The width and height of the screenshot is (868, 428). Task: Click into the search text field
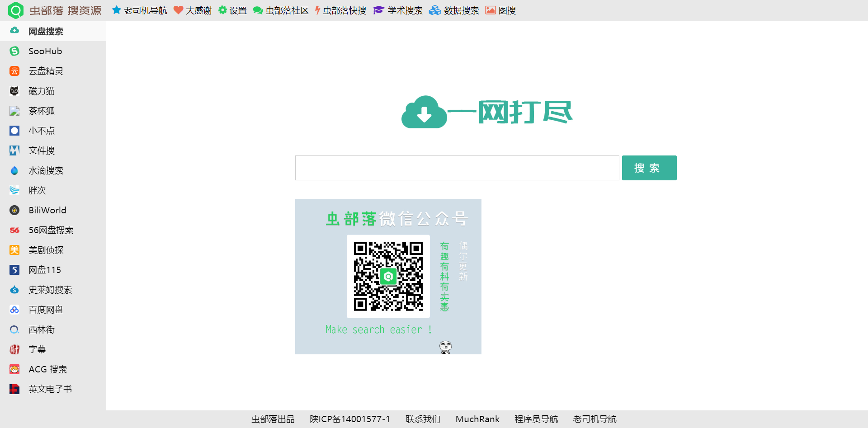(457, 168)
